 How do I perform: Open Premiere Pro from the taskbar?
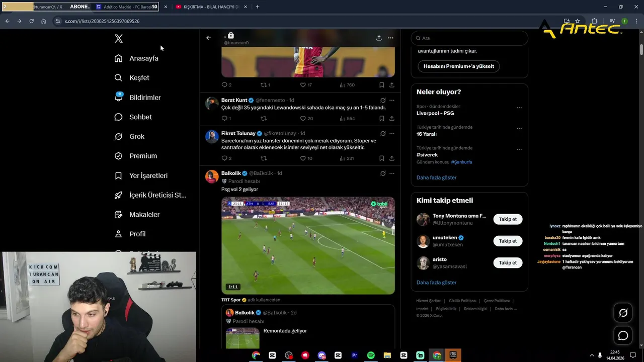(x=354, y=355)
